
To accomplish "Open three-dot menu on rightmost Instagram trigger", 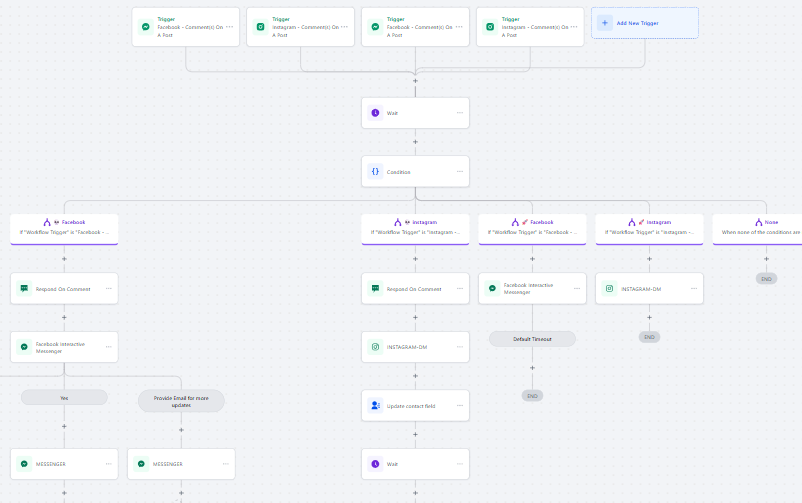I will 574,27.
